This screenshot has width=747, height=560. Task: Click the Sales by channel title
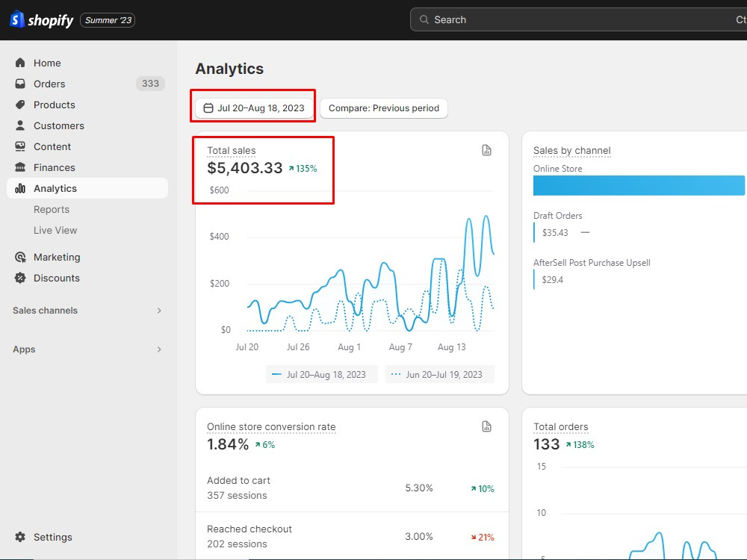[571, 151]
